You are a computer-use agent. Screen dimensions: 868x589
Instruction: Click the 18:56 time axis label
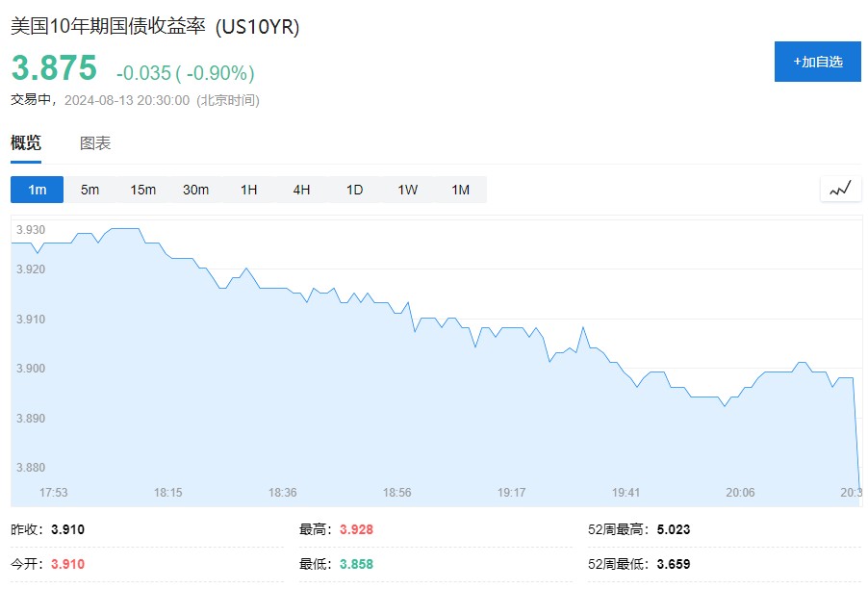(396, 493)
